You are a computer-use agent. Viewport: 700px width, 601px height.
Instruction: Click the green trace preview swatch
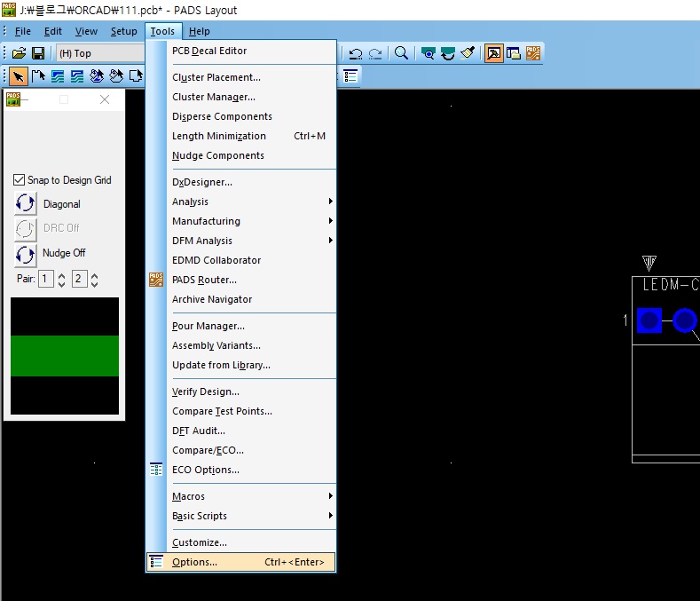pyautogui.click(x=65, y=356)
